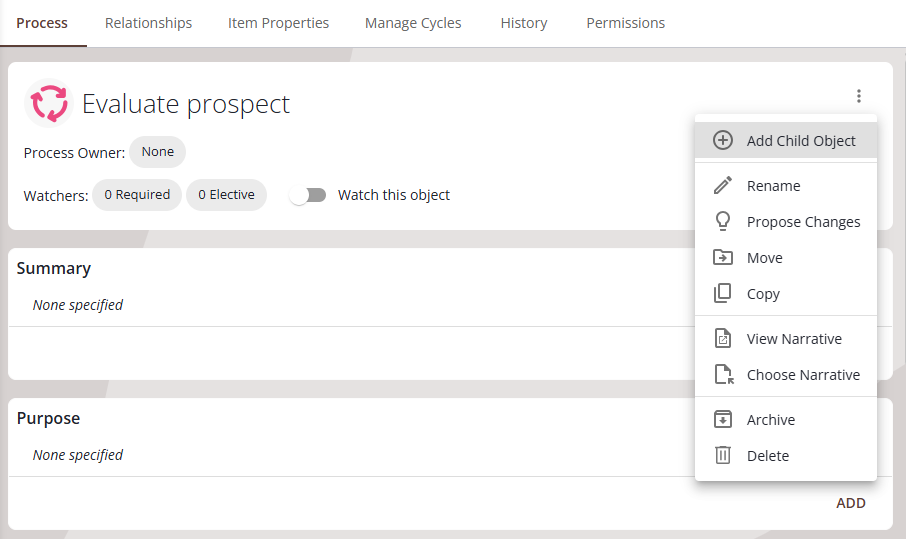
Task: Click the pink process cycle icon
Action: pyautogui.click(x=48, y=104)
